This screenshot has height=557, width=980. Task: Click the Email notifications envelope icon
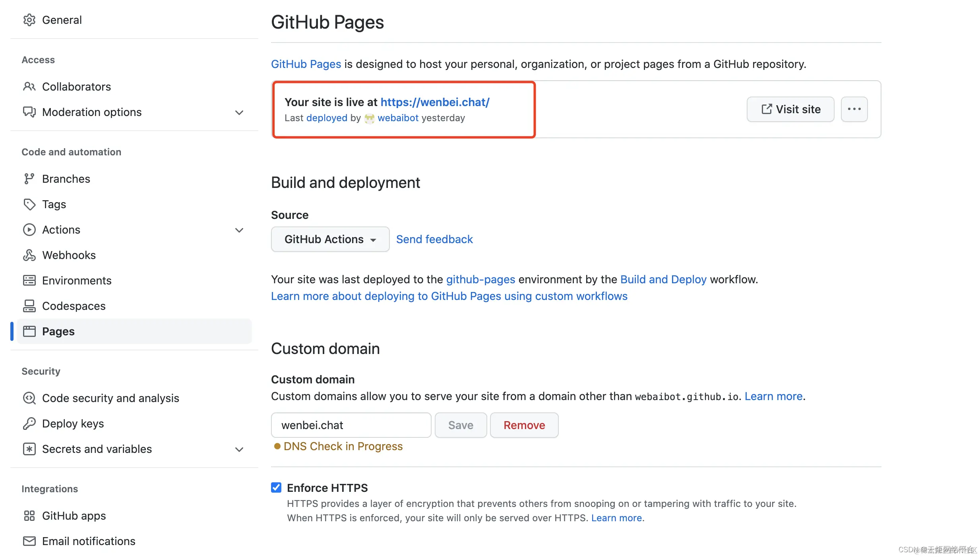pyautogui.click(x=29, y=541)
